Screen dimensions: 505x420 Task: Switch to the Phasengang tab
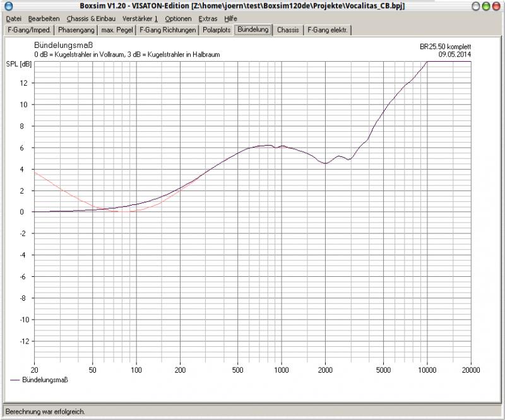click(76, 30)
